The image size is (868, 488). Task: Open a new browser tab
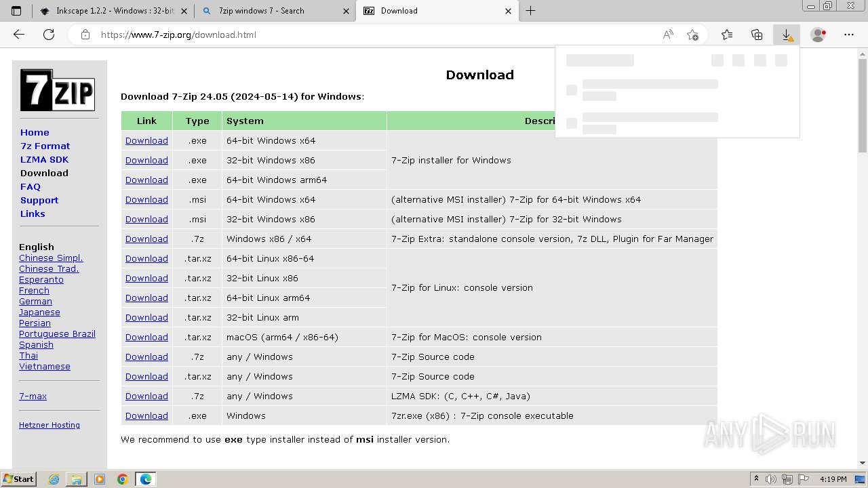coord(531,11)
